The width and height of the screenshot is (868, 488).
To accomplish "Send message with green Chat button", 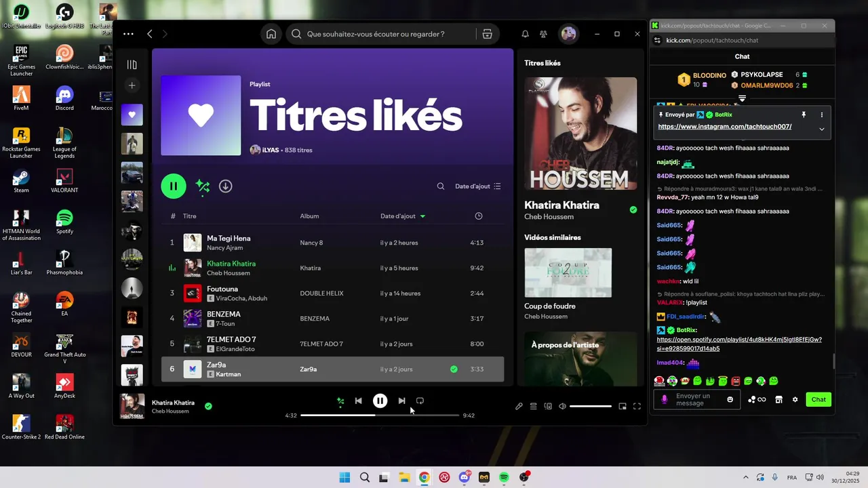I will pos(818,400).
